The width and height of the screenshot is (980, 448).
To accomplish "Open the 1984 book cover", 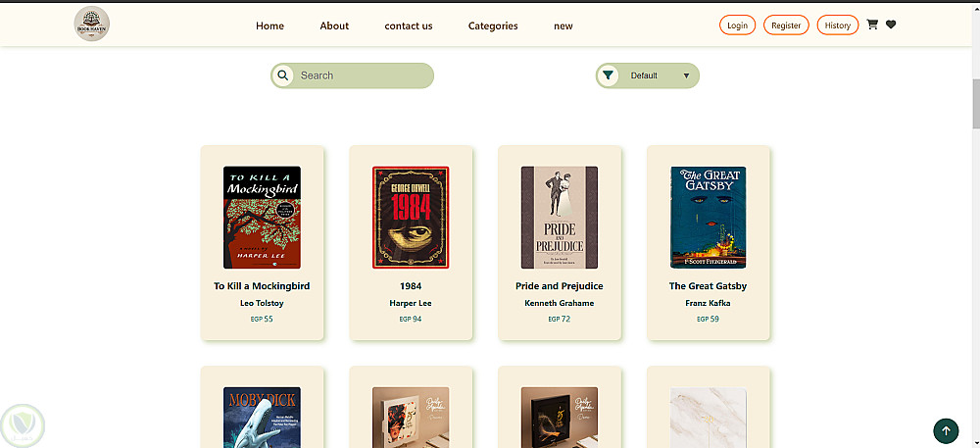I will pos(411,218).
